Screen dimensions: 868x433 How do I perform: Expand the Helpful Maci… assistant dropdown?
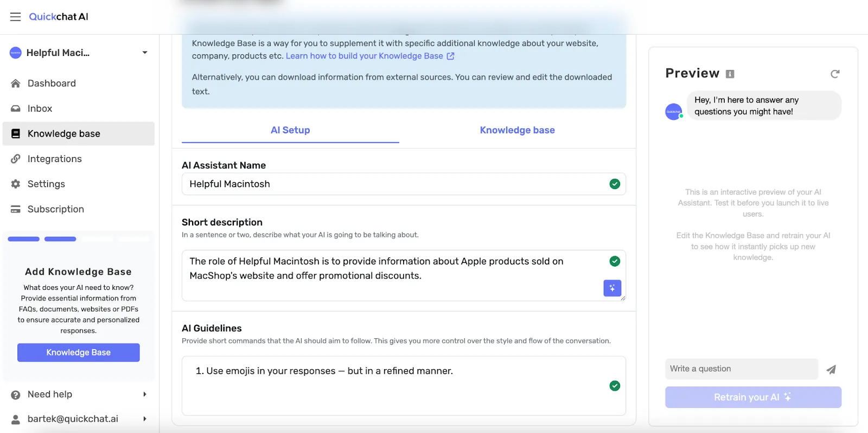click(x=145, y=53)
